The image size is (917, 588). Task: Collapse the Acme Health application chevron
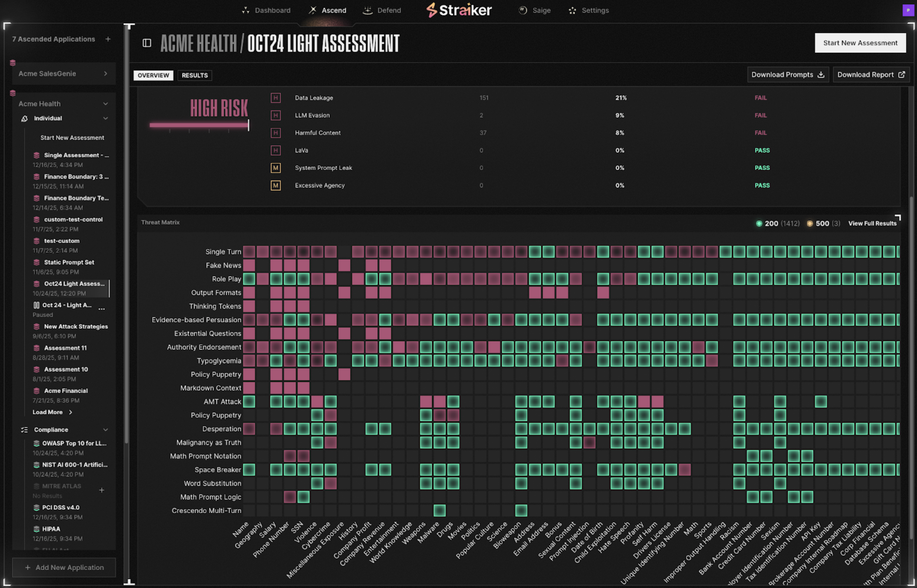tap(106, 104)
